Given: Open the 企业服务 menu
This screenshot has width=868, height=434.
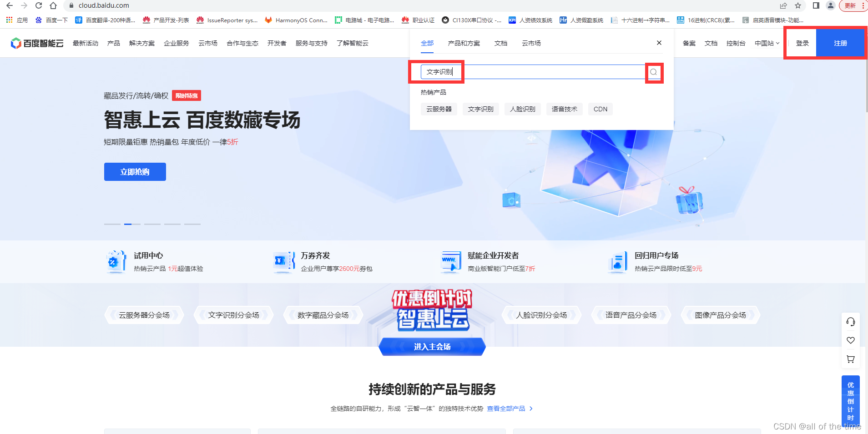Looking at the screenshot, I should coord(177,43).
